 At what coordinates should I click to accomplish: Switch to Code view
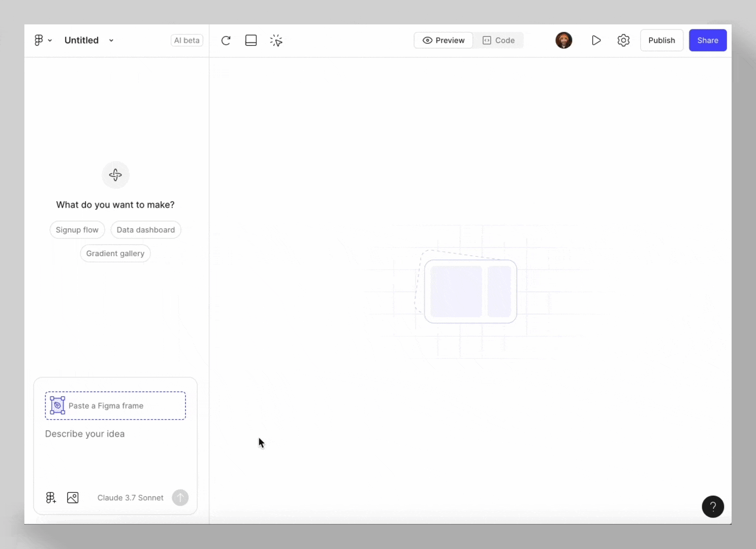click(498, 40)
